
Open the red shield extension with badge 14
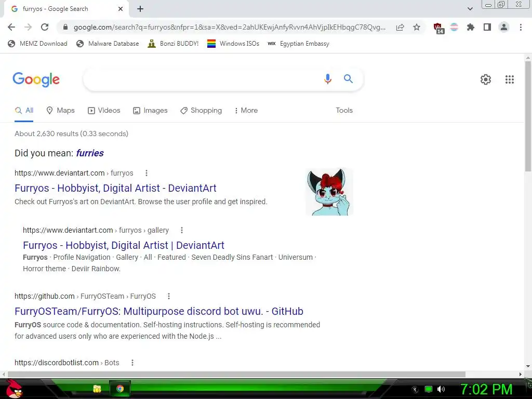pos(438,28)
